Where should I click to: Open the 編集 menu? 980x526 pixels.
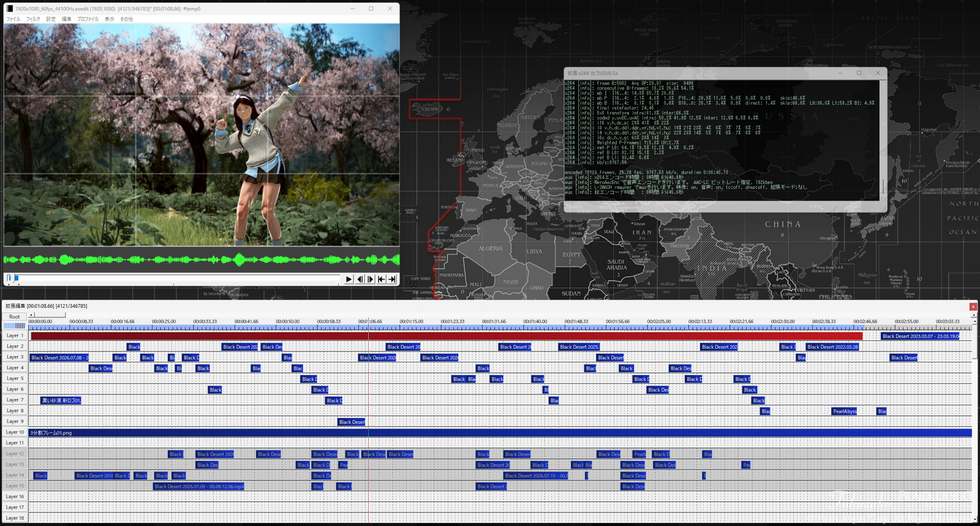pos(67,19)
